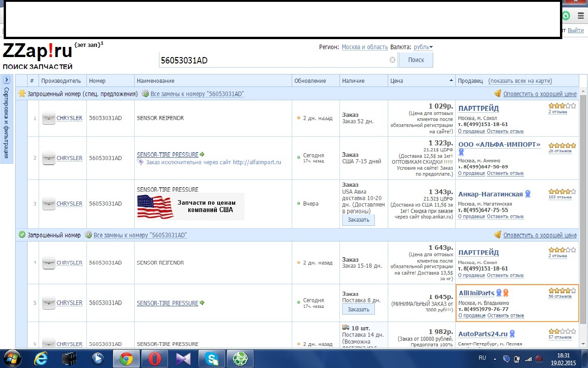Viewport: 588px width, 368px height.
Task: Open the upper 'Все замены к номеру' link
Action: [x=197, y=94]
